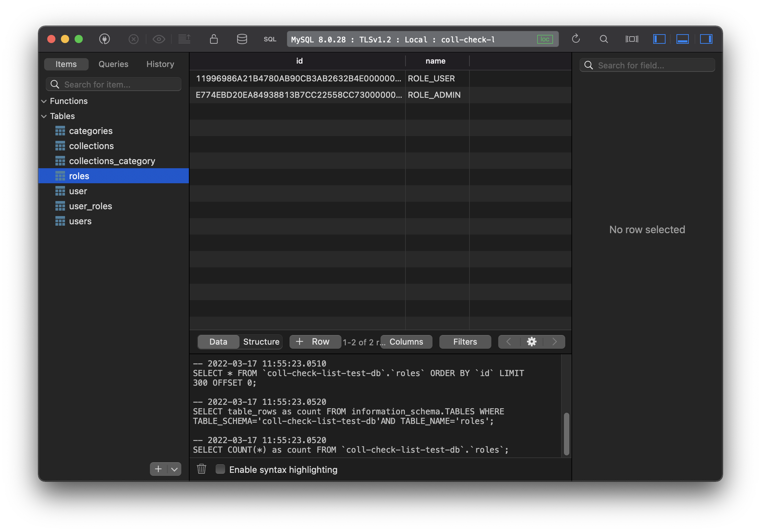The image size is (761, 532).
Task: Collapse the Tables group
Action: pos(44,116)
